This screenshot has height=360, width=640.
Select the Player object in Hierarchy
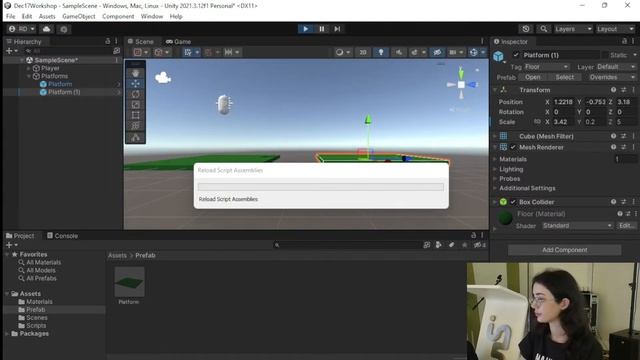pyautogui.click(x=50, y=68)
